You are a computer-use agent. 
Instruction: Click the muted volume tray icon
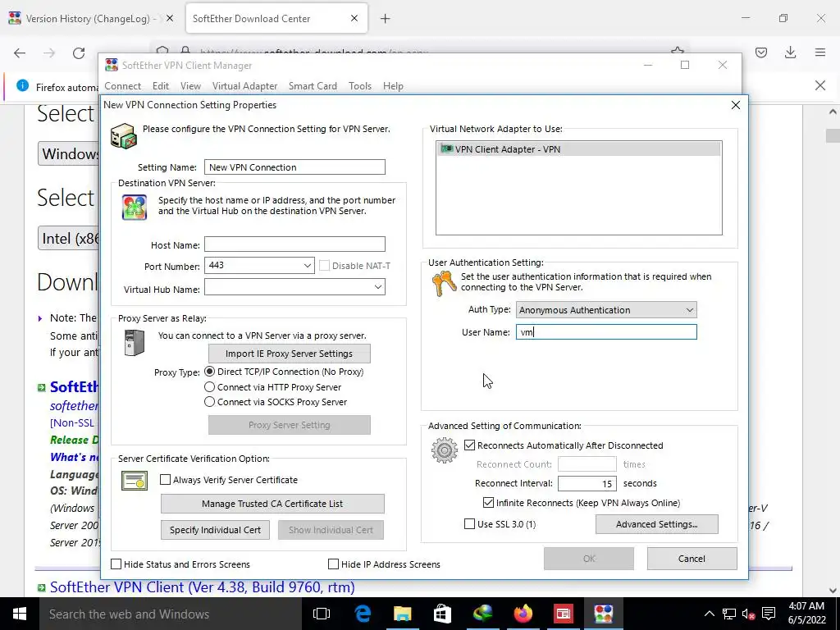coord(748,614)
